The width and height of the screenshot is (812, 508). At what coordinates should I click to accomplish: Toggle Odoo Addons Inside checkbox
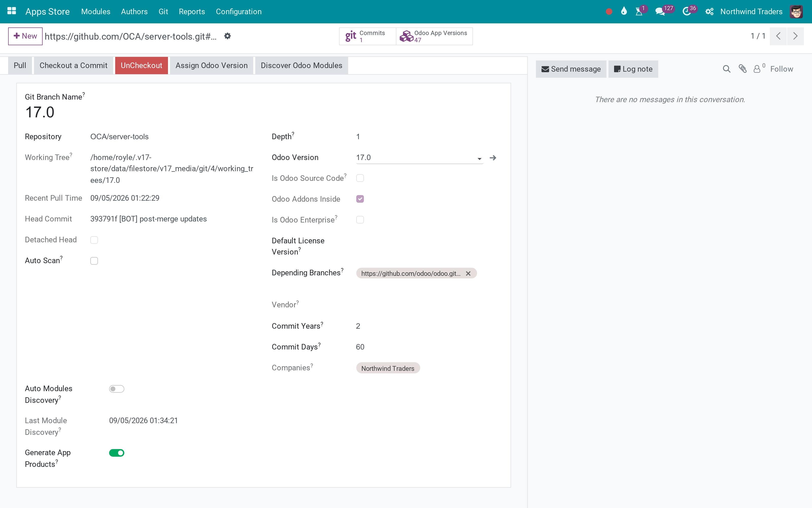(x=360, y=199)
